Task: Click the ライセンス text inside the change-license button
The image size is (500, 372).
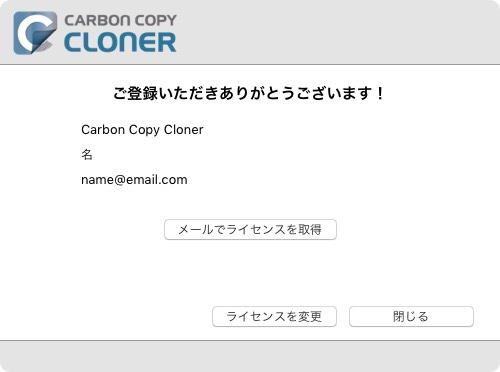Action: pos(256,316)
